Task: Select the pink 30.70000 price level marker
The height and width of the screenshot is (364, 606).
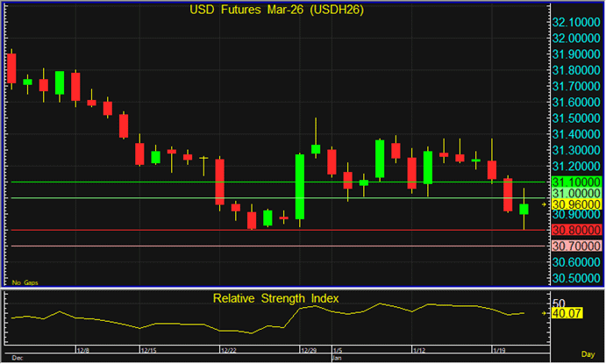Action: (575, 246)
